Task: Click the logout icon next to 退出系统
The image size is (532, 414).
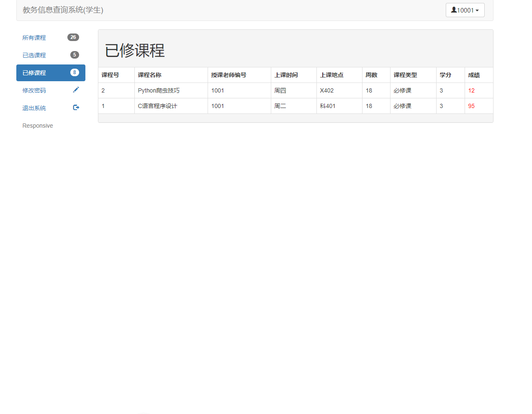Action: tap(76, 107)
